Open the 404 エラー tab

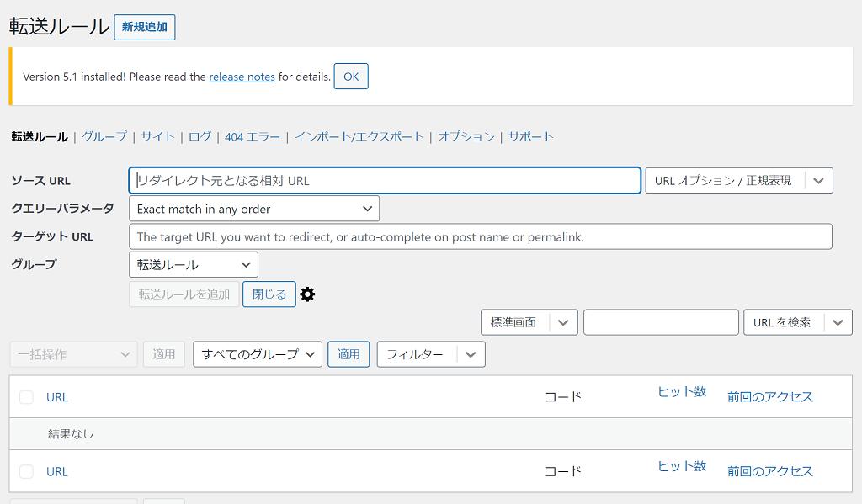pos(253,136)
